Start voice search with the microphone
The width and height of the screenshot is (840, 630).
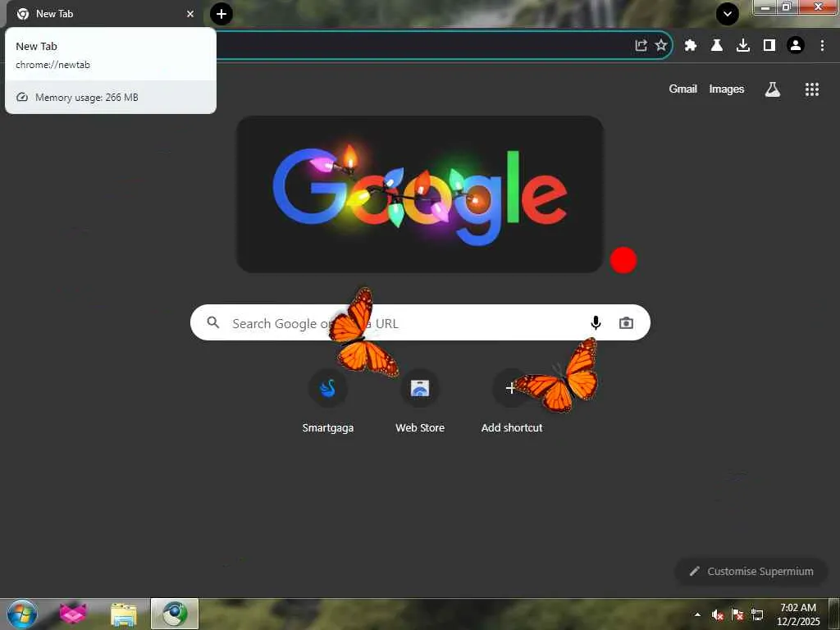(596, 322)
